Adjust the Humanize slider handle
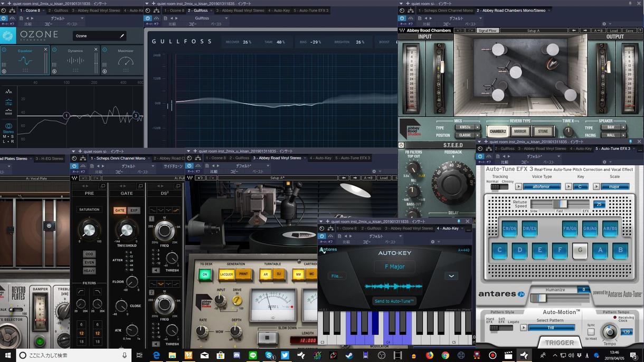 click(538, 298)
